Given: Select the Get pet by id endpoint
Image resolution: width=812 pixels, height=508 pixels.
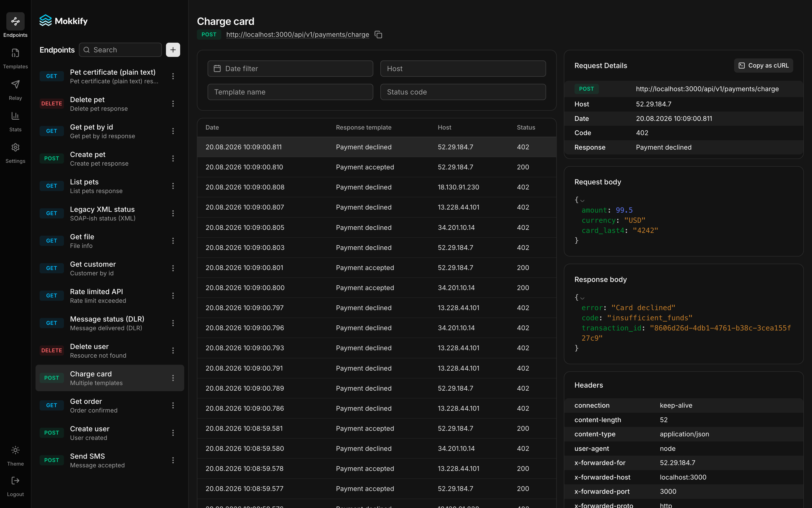Looking at the screenshot, I should click(110, 131).
